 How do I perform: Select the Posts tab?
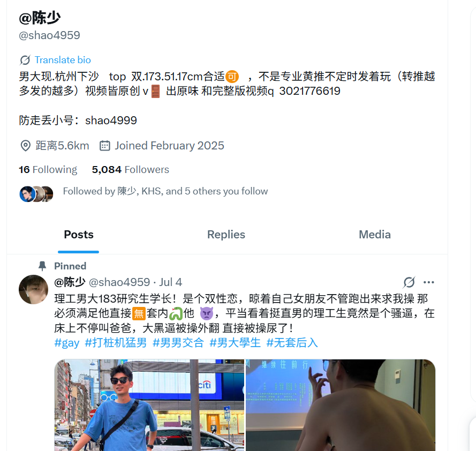79,235
